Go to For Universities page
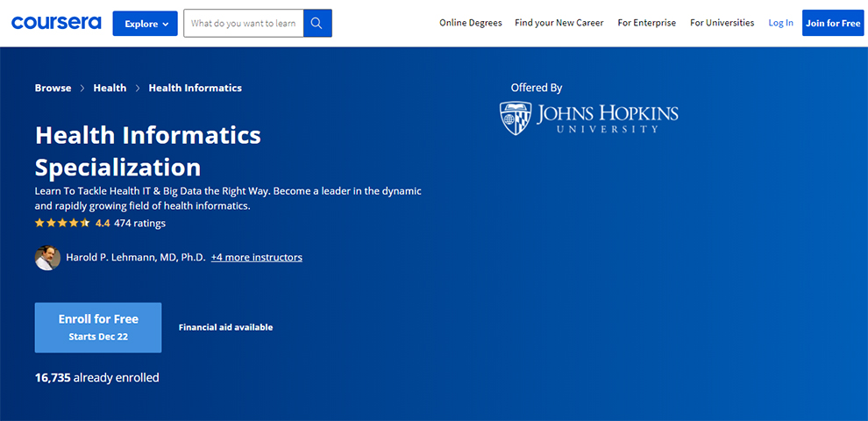This screenshot has width=868, height=421. click(x=722, y=23)
